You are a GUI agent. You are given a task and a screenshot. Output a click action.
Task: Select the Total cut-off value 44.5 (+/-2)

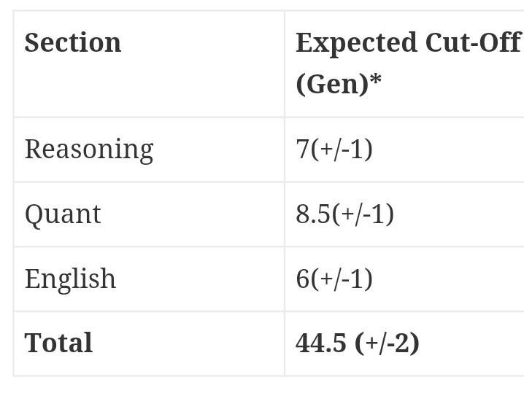click(x=358, y=343)
